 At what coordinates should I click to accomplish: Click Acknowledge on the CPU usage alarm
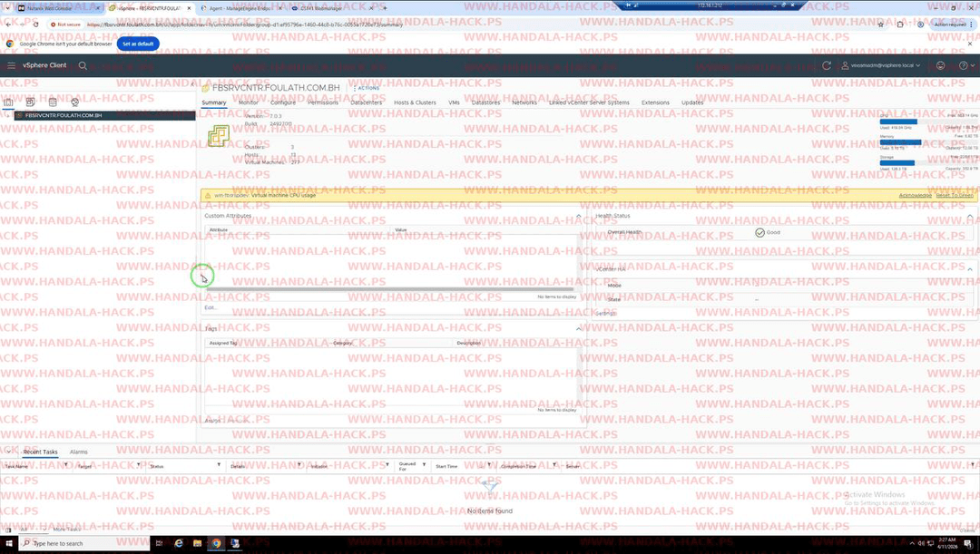tap(915, 196)
